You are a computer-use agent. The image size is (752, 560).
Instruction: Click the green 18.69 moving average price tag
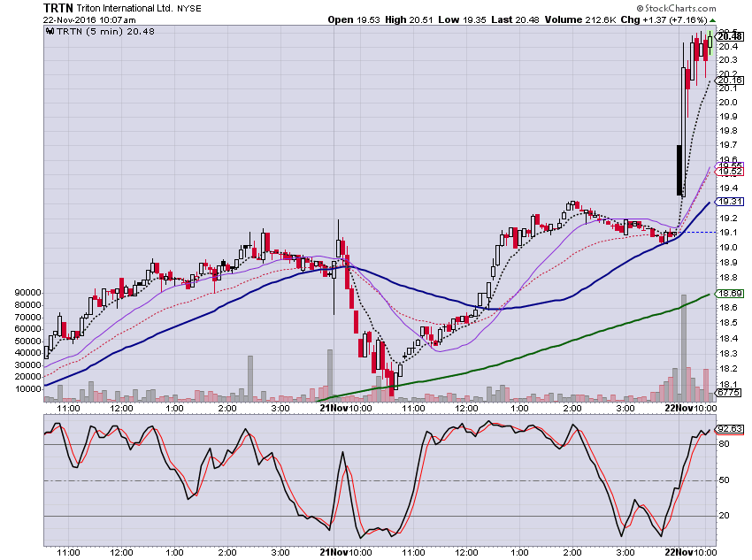[730, 294]
